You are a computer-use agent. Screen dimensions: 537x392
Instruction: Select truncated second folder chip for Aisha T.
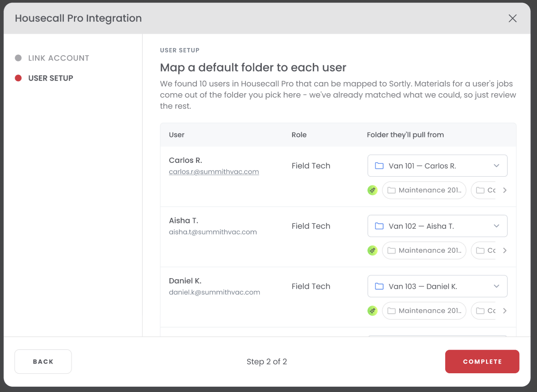484,250
